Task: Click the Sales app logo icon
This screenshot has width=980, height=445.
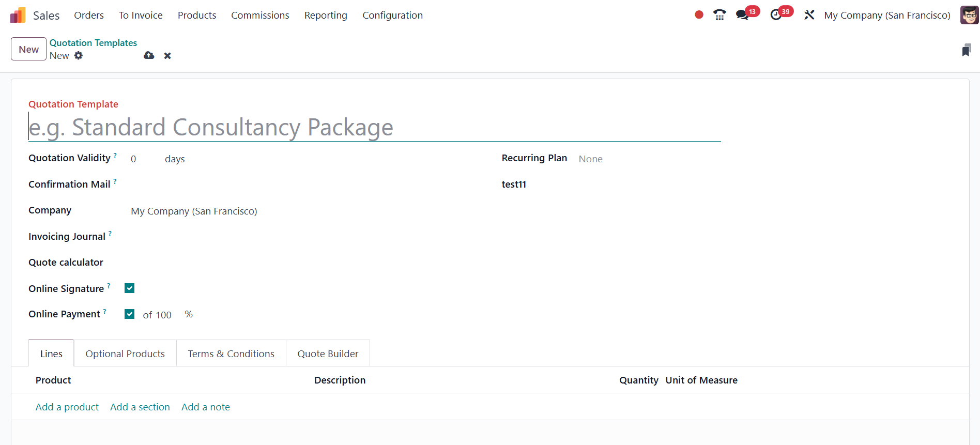Action: [x=18, y=16]
